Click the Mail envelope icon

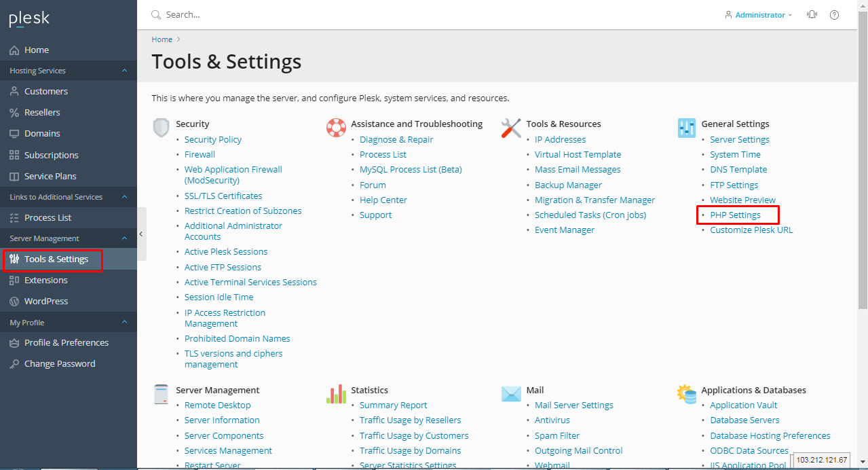pos(511,394)
